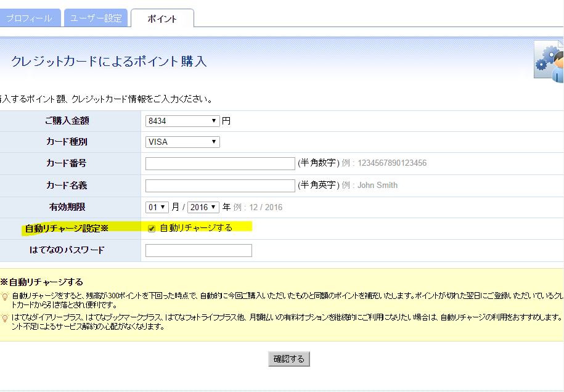
Task: Click the クレジットカードによるポイント購入 heading
Action: [x=109, y=61]
